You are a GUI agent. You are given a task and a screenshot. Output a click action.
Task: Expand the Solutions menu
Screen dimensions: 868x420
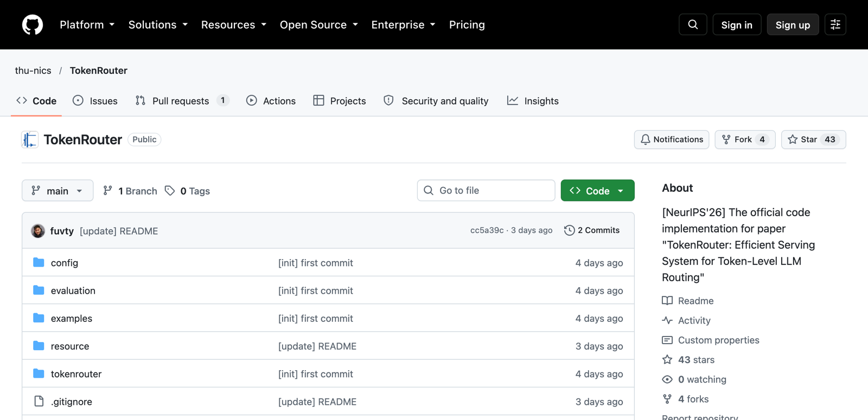tap(158, 25)
